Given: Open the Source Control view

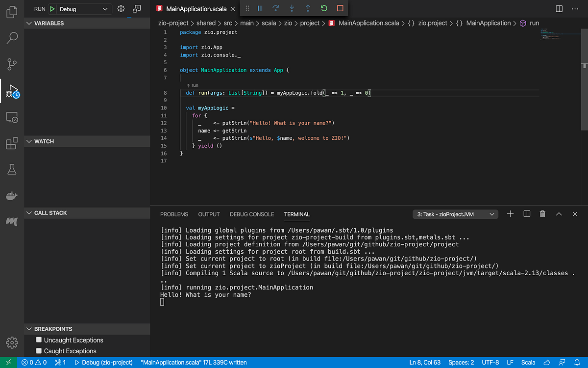Looking at the screenshot, I should (12, 64).
